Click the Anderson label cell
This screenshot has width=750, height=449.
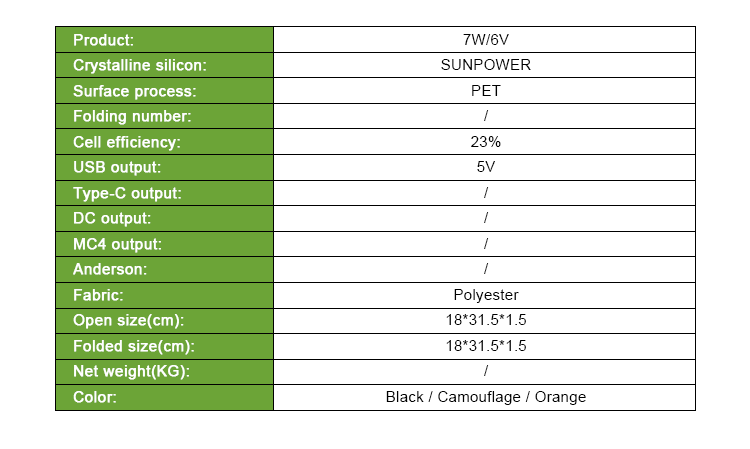(165, 270)
